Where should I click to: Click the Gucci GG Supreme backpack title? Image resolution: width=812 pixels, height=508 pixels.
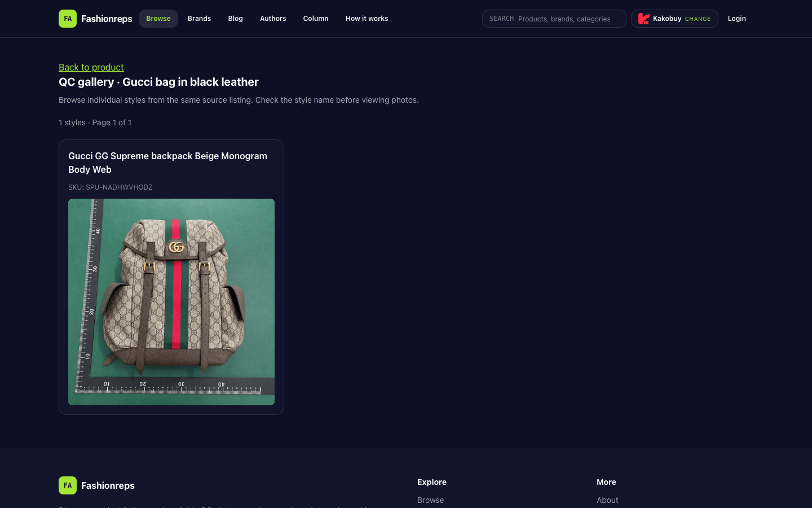167,163
